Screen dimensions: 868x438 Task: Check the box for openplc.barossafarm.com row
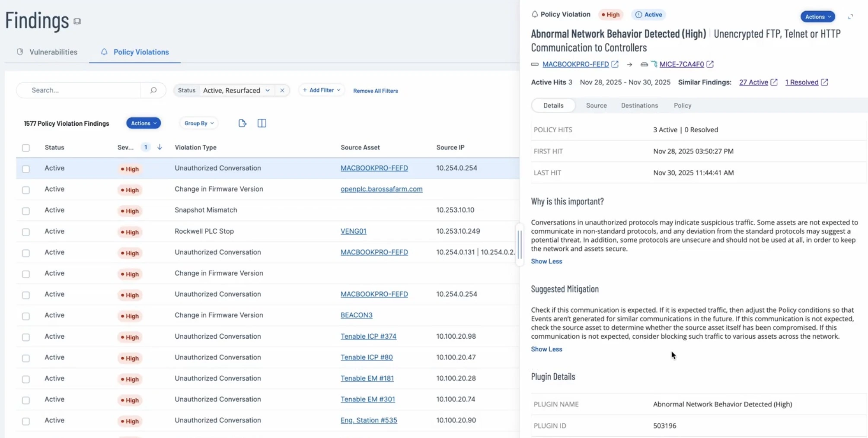[x=26, y=190]
